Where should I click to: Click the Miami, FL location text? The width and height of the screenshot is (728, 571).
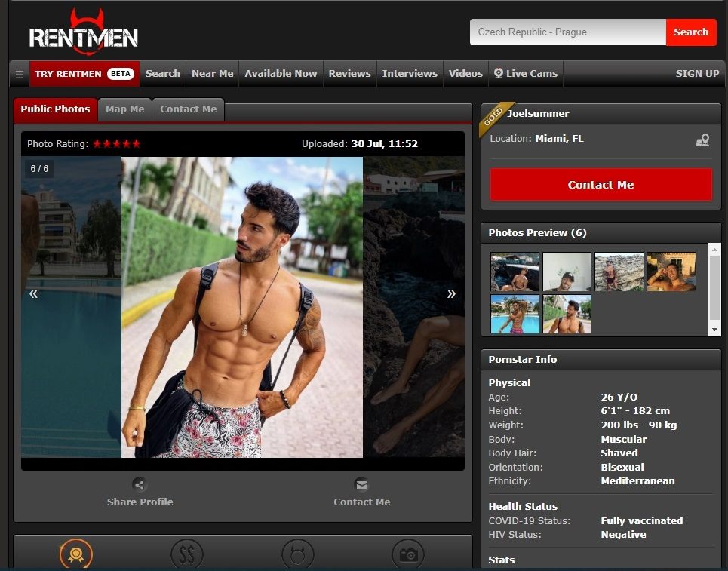[x=559, y=138]
